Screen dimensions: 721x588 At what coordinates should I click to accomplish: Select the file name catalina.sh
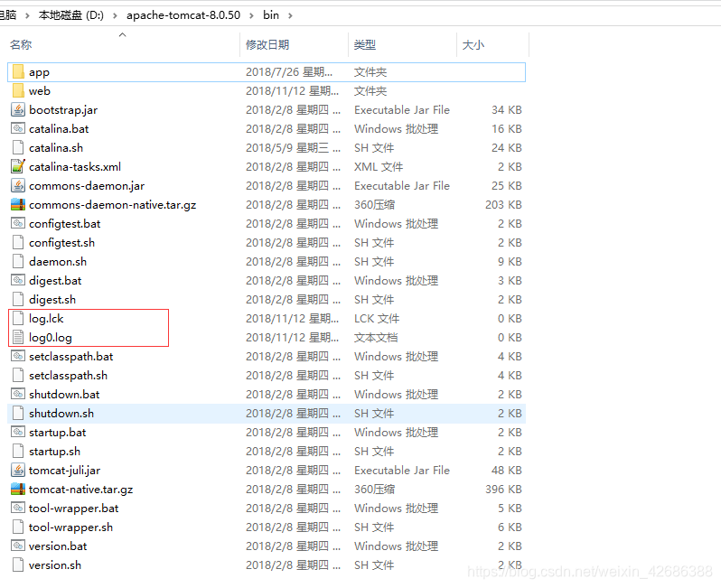[x=56, y=148]
